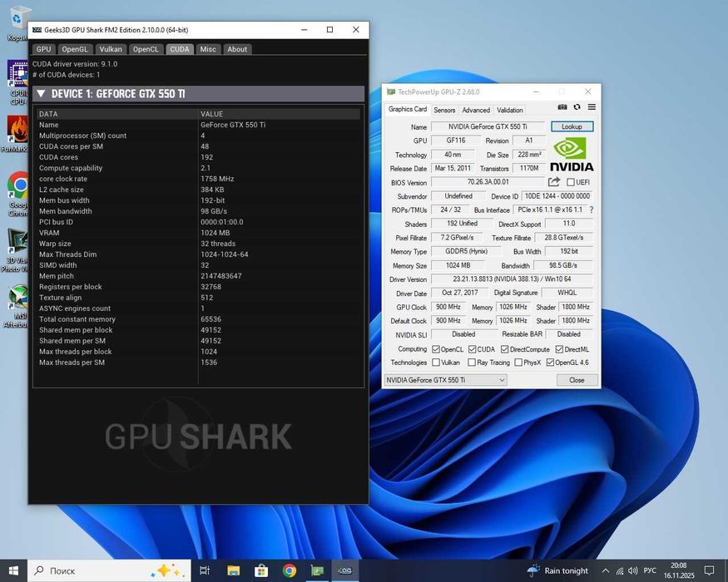Viewport: 728px width, 582px height.
Task: Open the volume tray icon
Action: coord(633,571)
